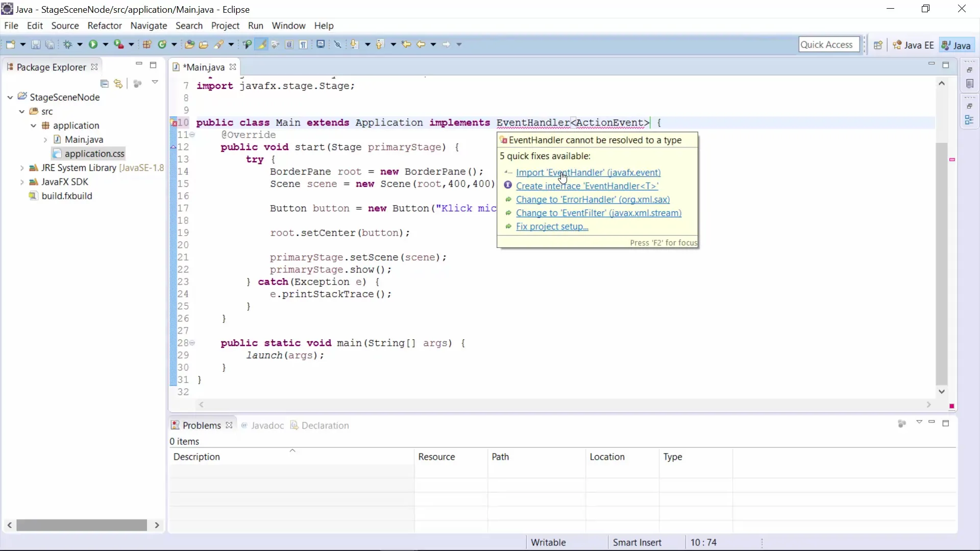Toggle Link with Editor in Package Explorer
Viewport: 980px width, 551px height.
(118, 84)
